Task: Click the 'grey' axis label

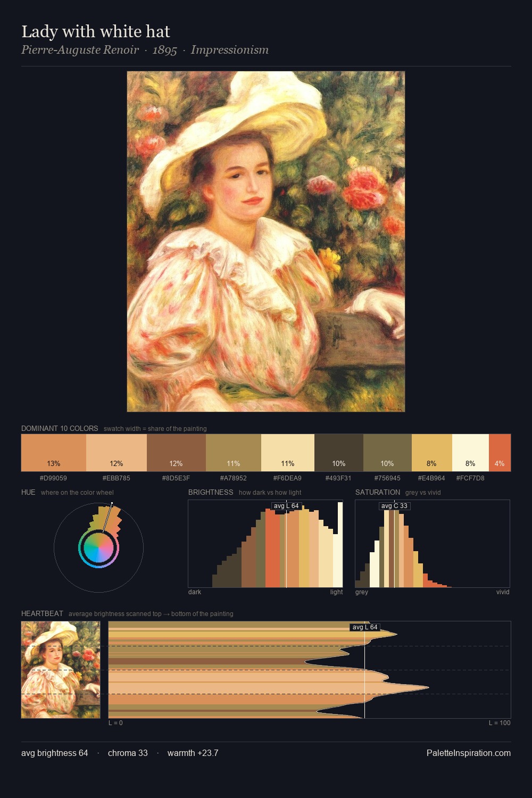Action: coord(362,592)
